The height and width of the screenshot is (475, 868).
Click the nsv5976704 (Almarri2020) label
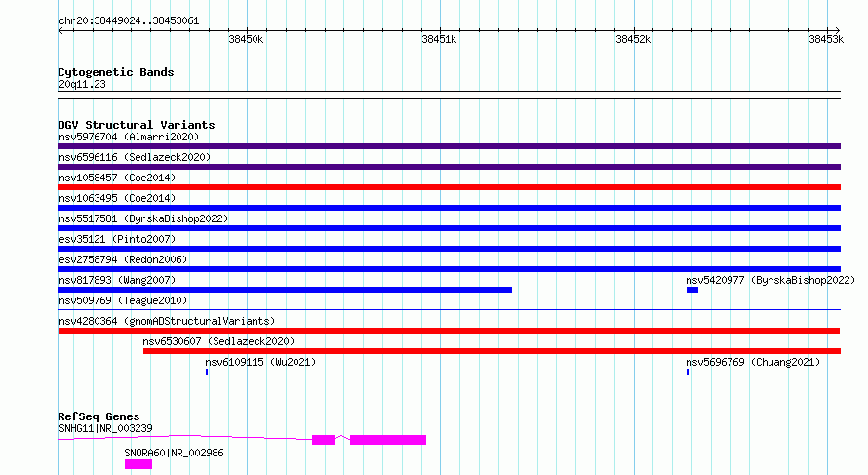pyautogui.click(x=129, y=137)
